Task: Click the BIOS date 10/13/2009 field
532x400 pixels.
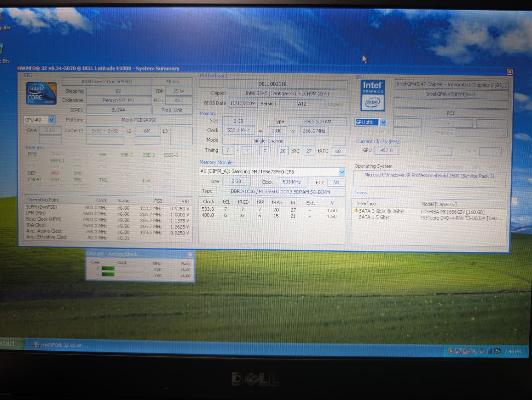Action: click(x=242, y=103)
